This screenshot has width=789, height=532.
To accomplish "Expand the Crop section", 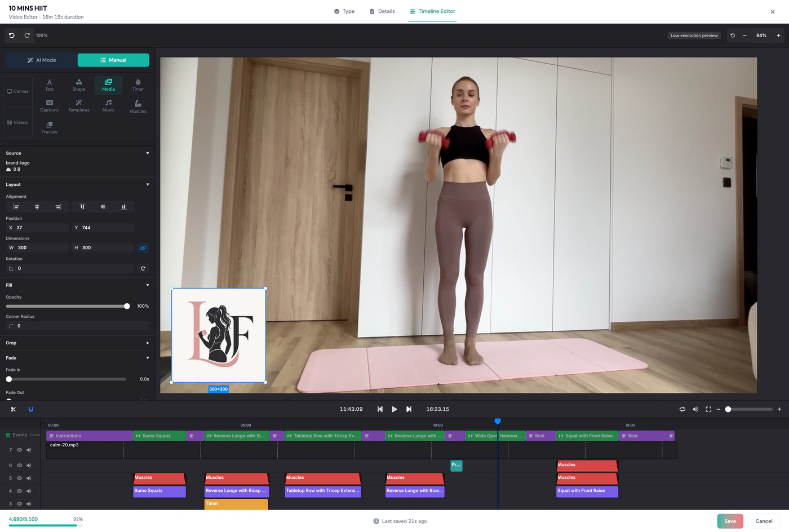I will [148, 343].
